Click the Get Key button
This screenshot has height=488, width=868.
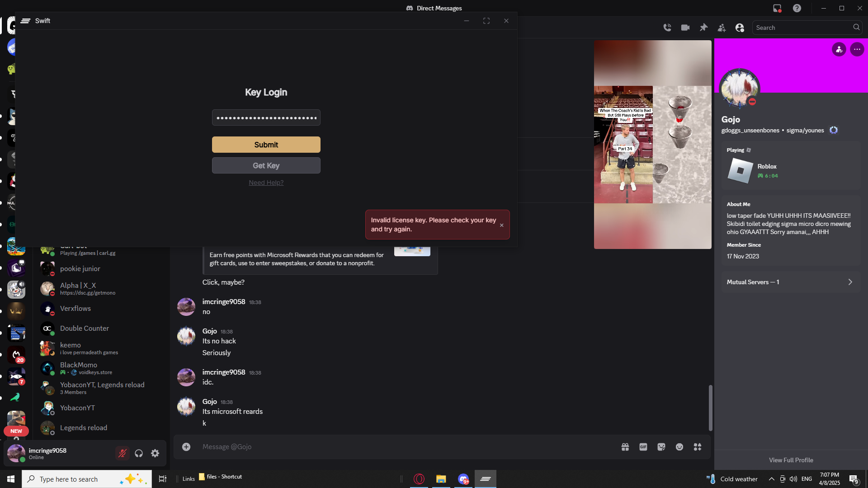[266, 165]
